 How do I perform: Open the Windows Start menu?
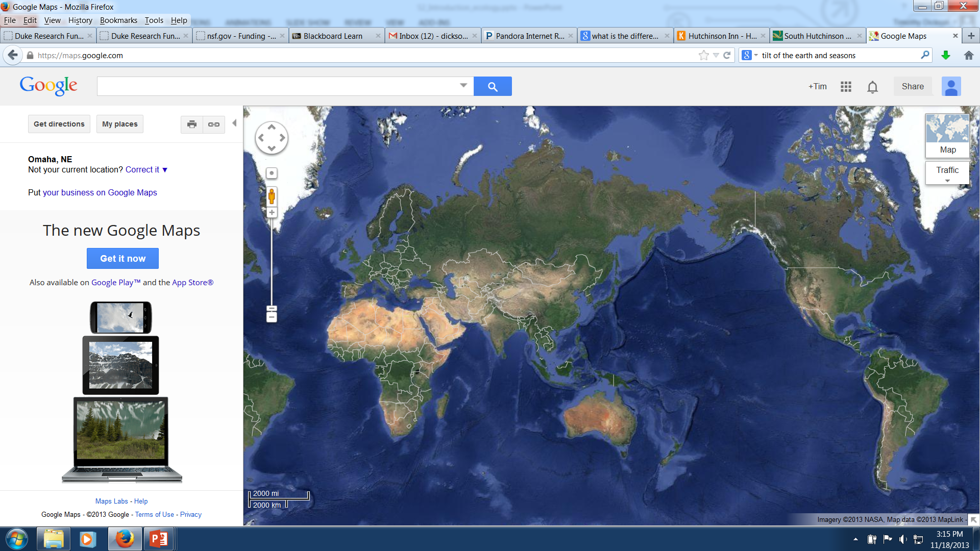(x=16, y=539)
